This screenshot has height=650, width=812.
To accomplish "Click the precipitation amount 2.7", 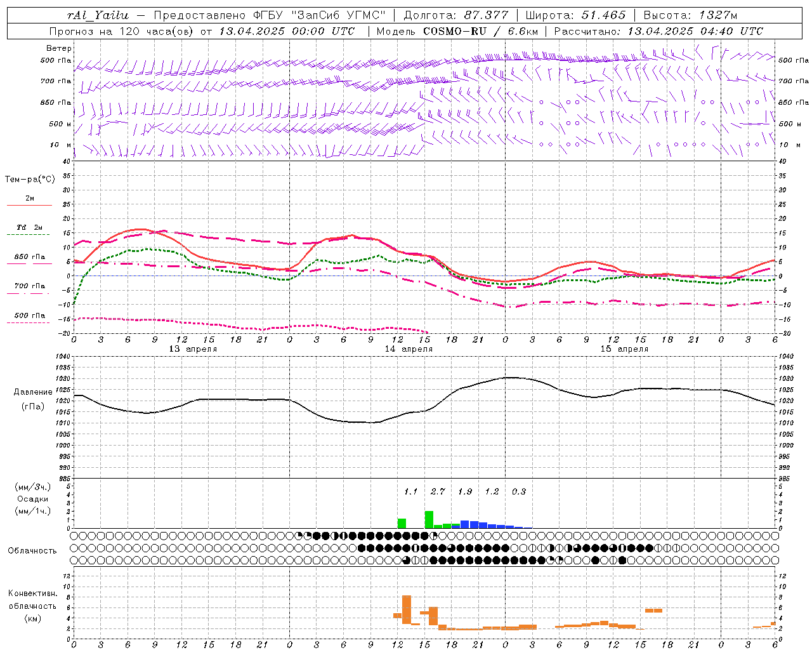I will tap(438, 492).
